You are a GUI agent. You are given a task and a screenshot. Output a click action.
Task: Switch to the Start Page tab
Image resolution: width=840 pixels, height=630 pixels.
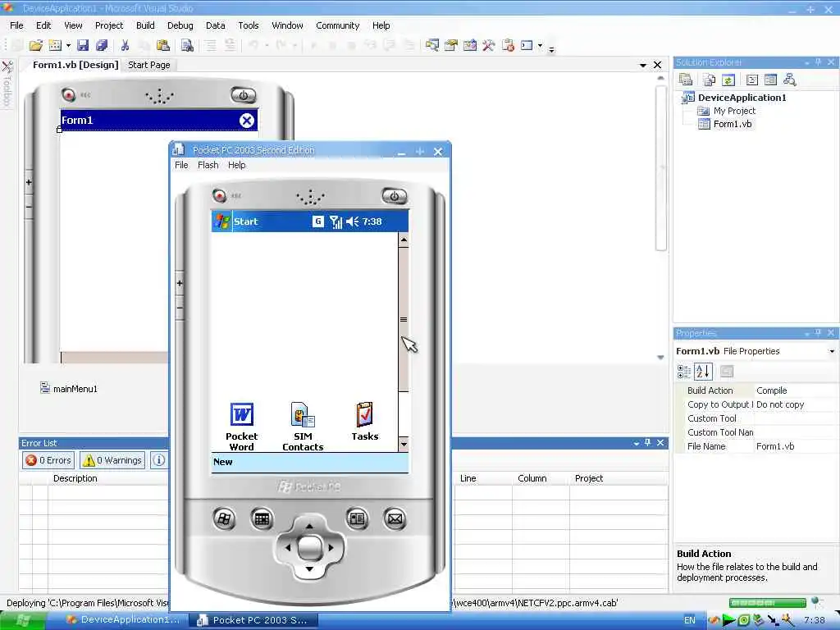(149, 65)
